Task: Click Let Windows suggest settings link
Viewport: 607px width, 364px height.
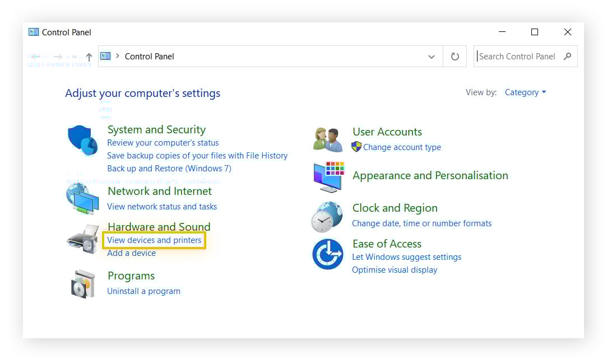Action: pos(406,257)
